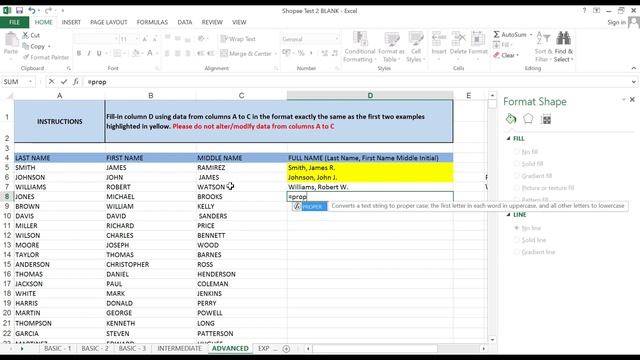Open the INTERMEDIATE sheet tab

pyautogui.click(x=180, y=348)
